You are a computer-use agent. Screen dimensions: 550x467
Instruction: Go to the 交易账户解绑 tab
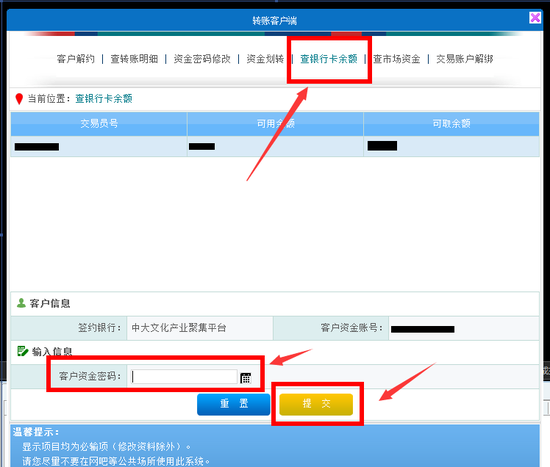click(x=465, y=59)
